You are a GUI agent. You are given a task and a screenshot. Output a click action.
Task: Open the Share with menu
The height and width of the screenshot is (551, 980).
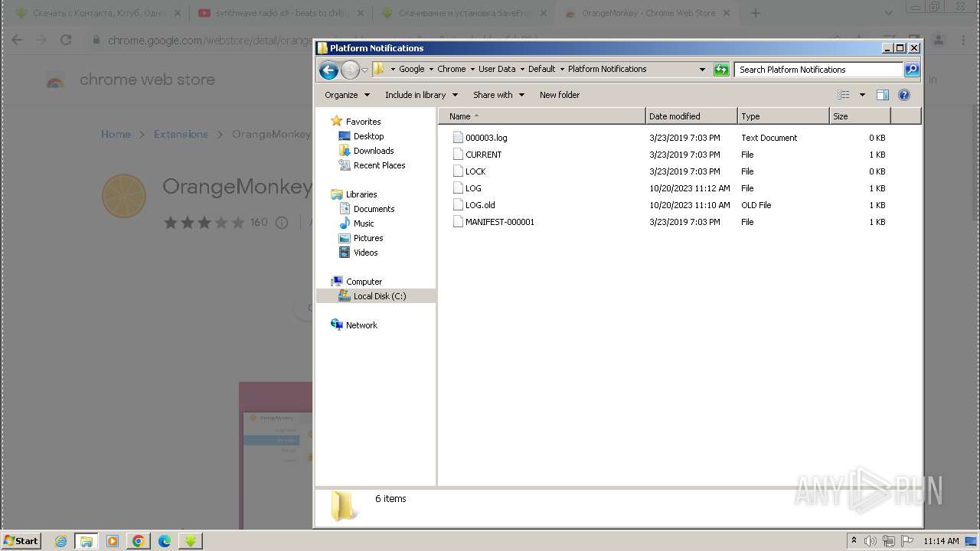click(x=498, y=95)
